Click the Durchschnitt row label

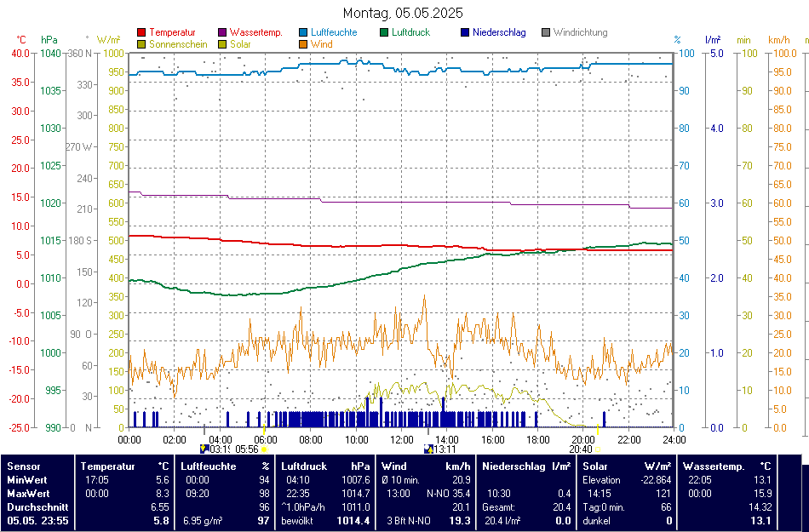point(37,507)
